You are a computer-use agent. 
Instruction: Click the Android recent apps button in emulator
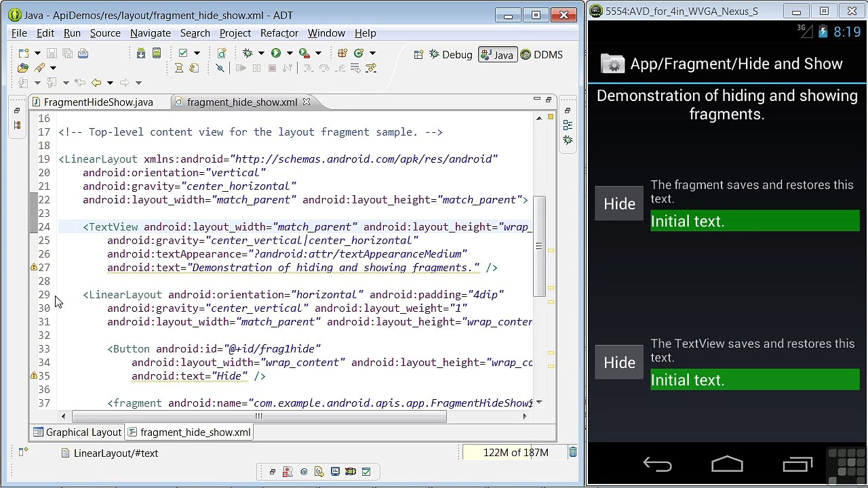pos(797,465)
